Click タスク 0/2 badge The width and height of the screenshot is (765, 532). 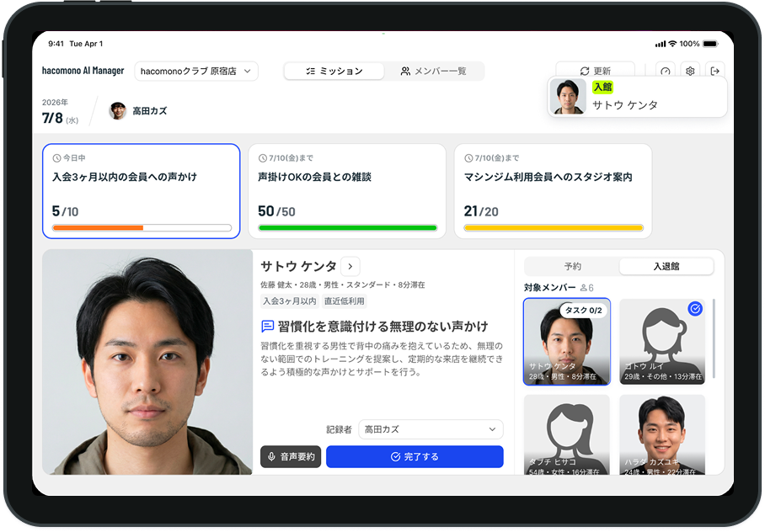pyautogui.click(x=584, y=311)
